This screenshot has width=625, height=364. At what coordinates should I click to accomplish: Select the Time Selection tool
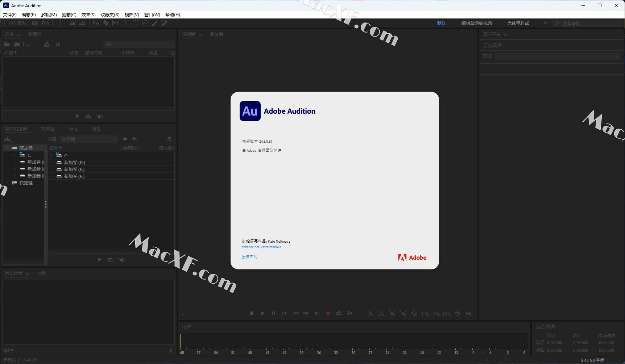[125, 23]
